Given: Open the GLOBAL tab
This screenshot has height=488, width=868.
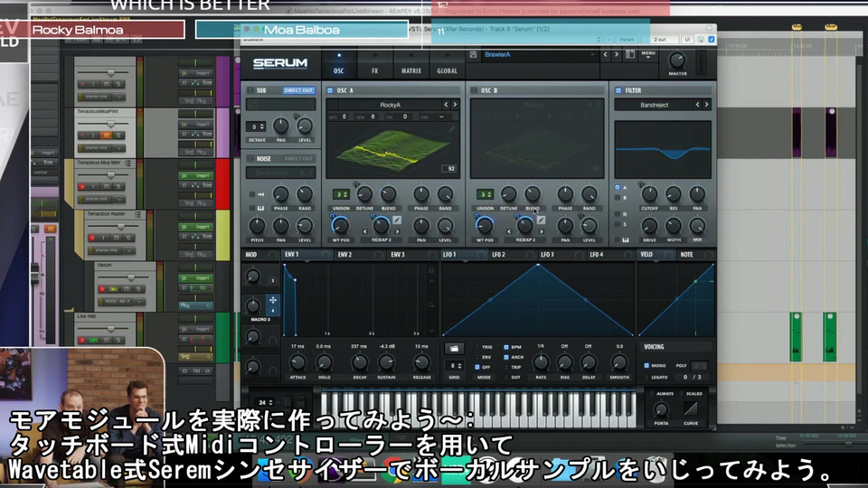Looking at the screenshot, I should click(x=448, y=70).
